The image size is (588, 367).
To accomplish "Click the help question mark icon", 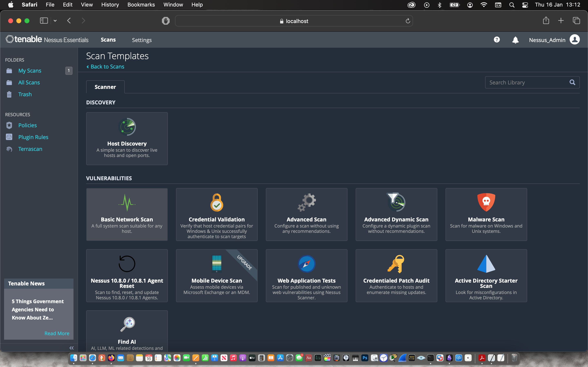I will pyautogui.click(x=497, y=40).
